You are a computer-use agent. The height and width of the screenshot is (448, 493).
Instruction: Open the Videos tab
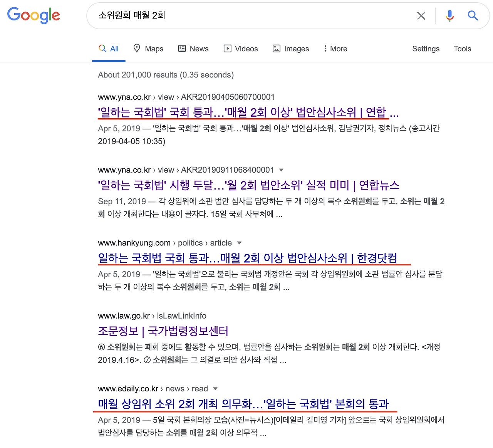241,49
